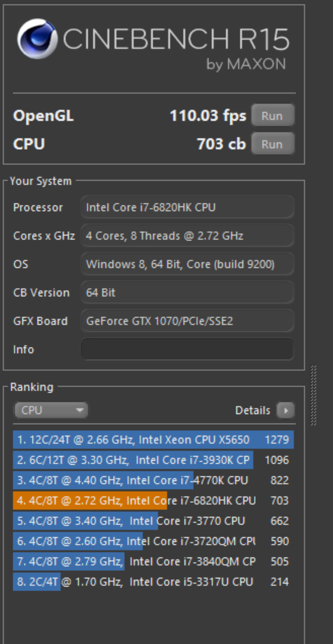
Task: Select the Core i7-3930K ranking row
Action: [153, 460]
